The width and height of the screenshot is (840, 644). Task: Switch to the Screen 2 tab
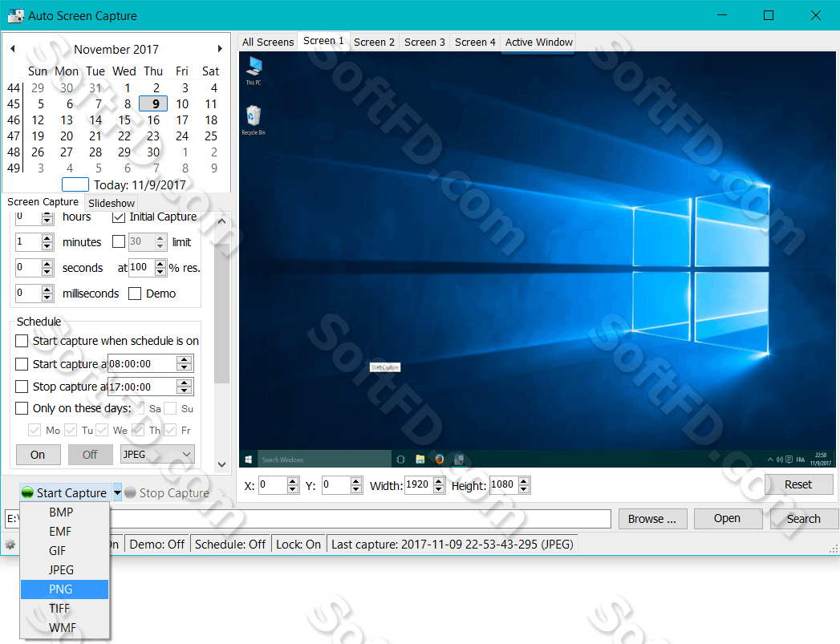coord(374,42)
